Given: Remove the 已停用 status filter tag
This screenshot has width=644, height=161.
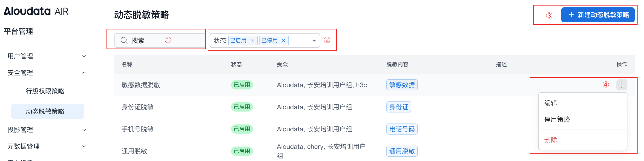Looking at the screenshot, I should [x=283, y=40].
